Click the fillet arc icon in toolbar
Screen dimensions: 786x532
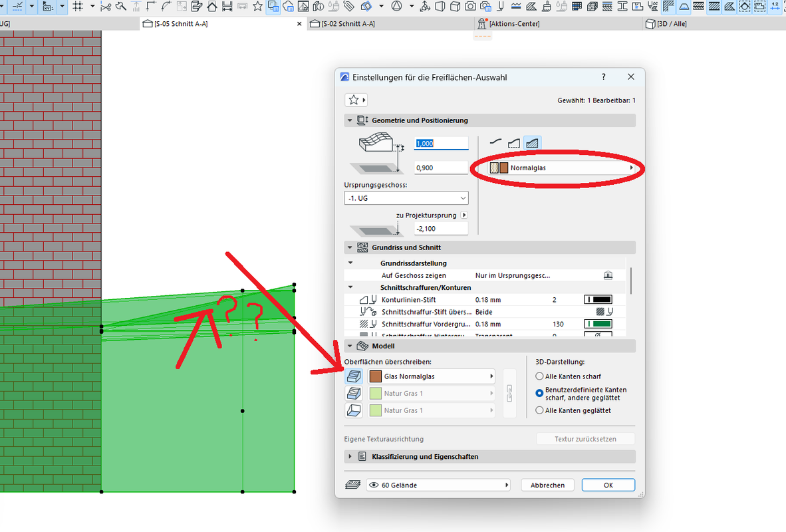click(x=166, y=7)
